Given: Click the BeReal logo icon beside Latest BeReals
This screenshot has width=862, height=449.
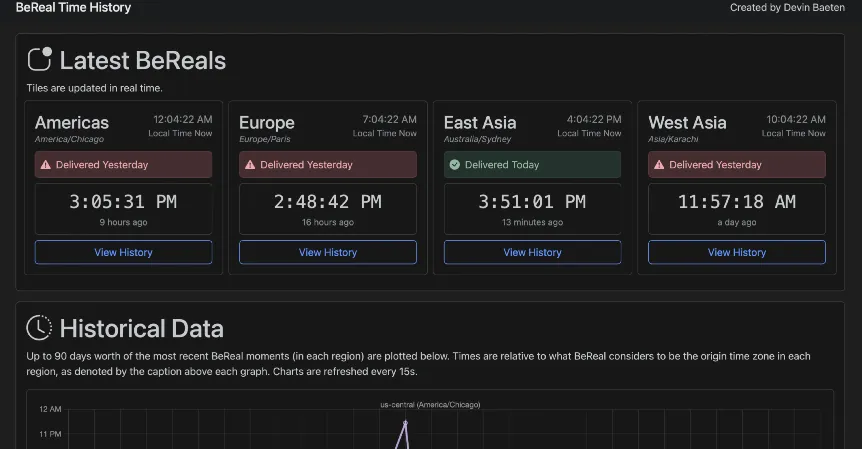Looking at the screenshot, I should [40, 59].
